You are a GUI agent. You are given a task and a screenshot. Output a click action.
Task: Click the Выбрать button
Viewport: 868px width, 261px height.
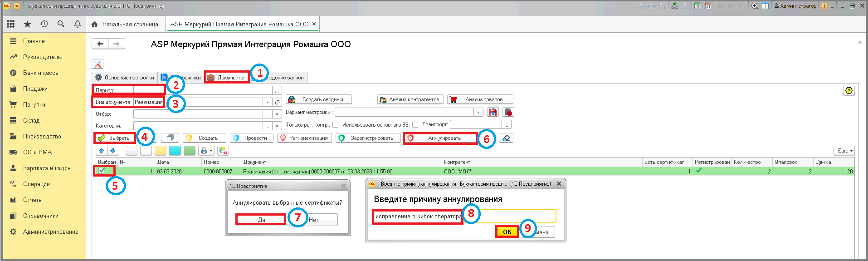[114, 138]
